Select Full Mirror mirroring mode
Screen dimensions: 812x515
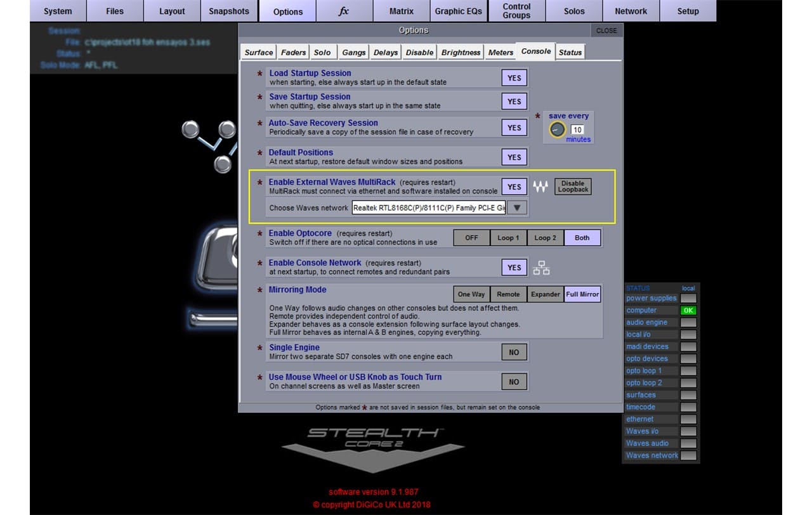click(582, 294)
